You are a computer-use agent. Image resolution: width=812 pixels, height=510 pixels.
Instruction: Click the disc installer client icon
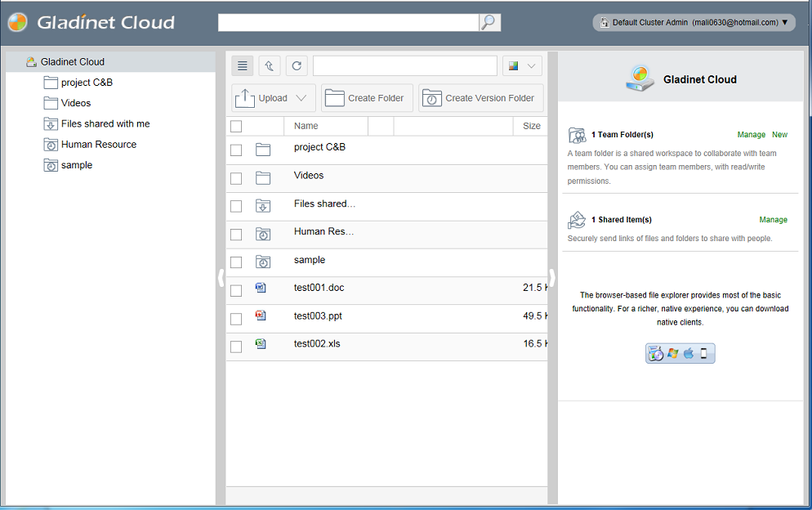coord(656,353)
